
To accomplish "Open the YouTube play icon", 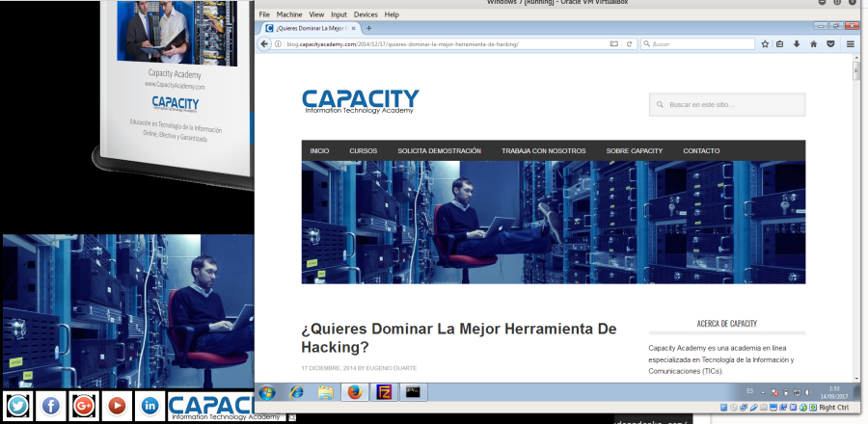I will pyautogui.click(x=117, y=406).
